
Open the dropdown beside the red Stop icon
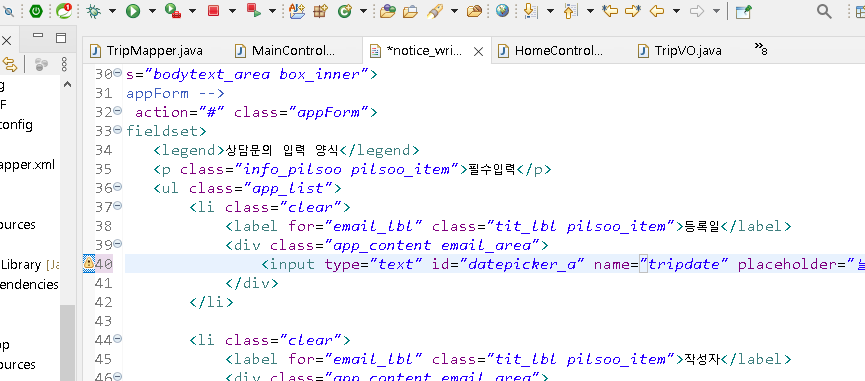pyautogui.click(x=232, y=10)
